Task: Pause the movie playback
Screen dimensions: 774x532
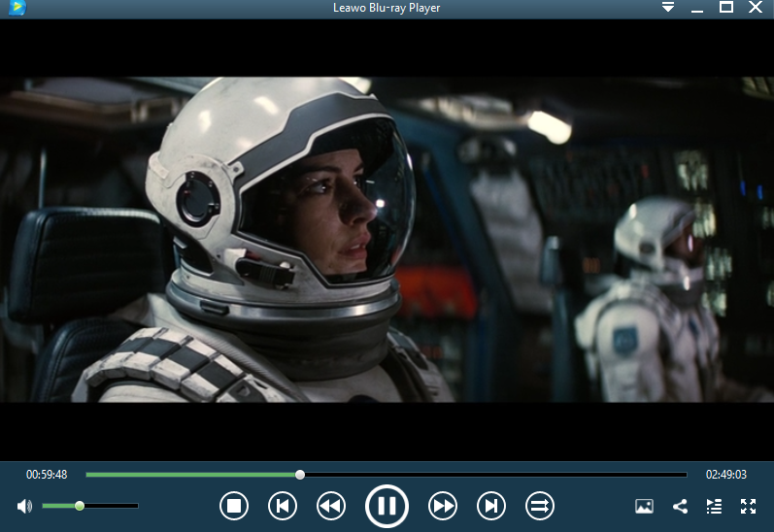Action: pyautogui.click(x=387, y=506)
